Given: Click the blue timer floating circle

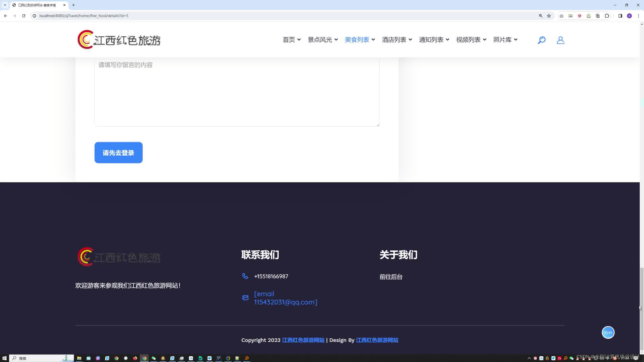Looking at the screenshot, I should [x=608, y=332].
